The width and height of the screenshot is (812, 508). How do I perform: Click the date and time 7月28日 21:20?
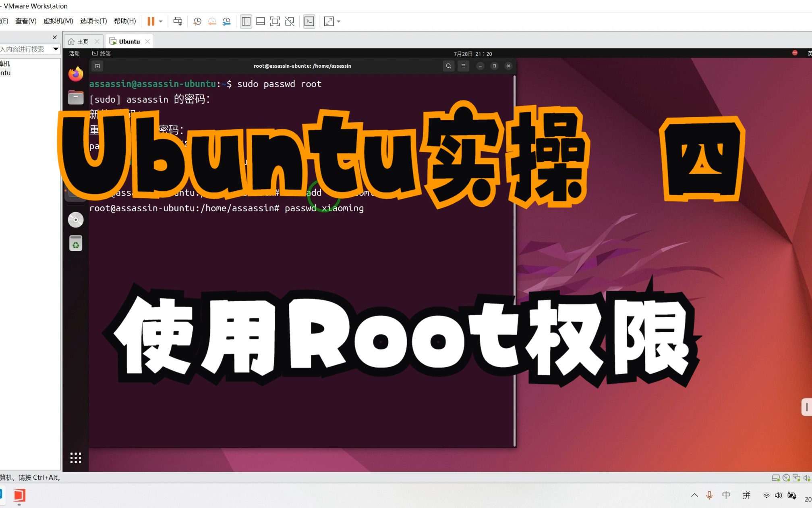coord(473,54)
